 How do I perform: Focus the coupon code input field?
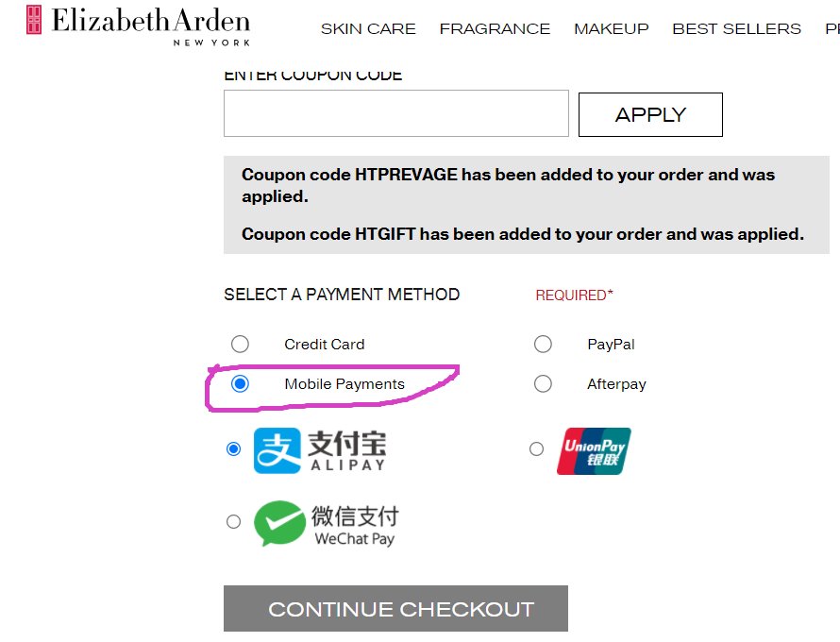coord(395,113)
